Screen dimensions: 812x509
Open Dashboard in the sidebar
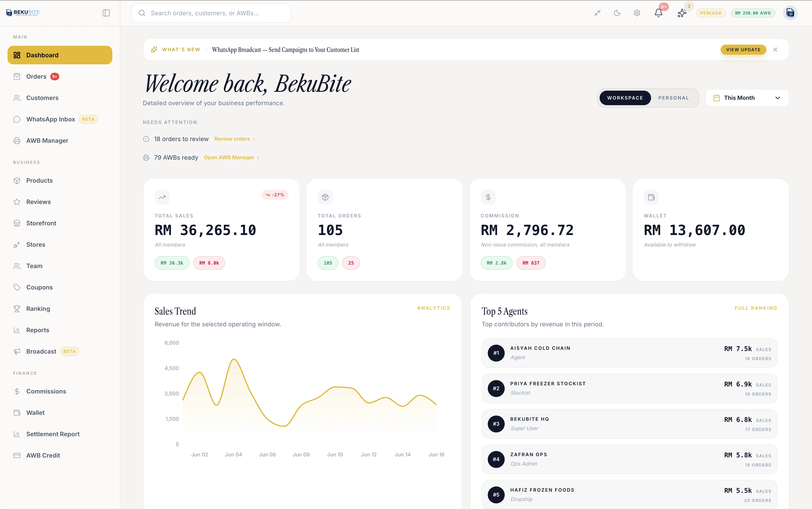tap(60, 55)
